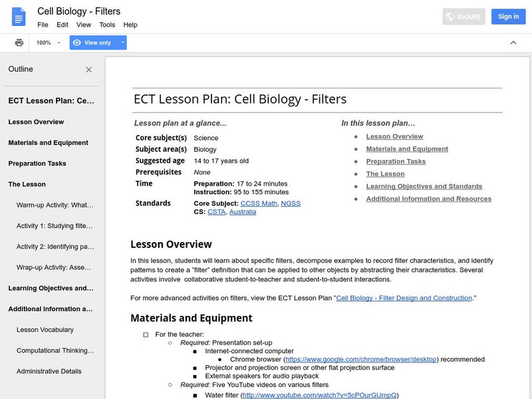The height and width of the screenshot is (399, 532).
Task: Open the CCSS Math link
Action: click(261, 203)
